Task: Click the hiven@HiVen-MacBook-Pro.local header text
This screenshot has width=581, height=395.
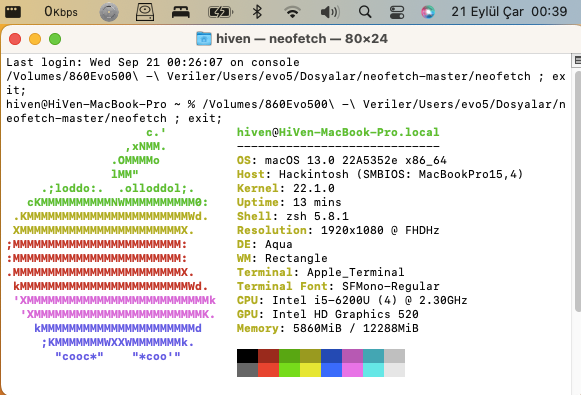Action: [338, 132]
